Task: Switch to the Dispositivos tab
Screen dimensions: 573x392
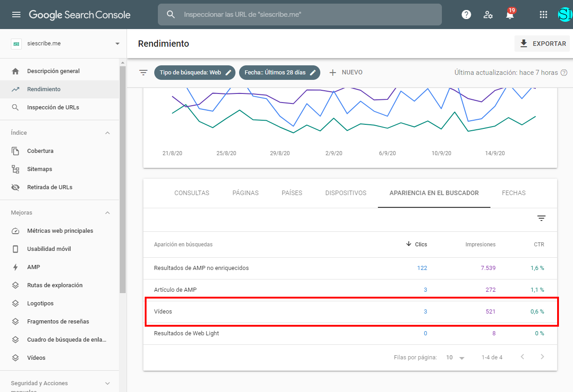Action: click(x=346, y=193)
